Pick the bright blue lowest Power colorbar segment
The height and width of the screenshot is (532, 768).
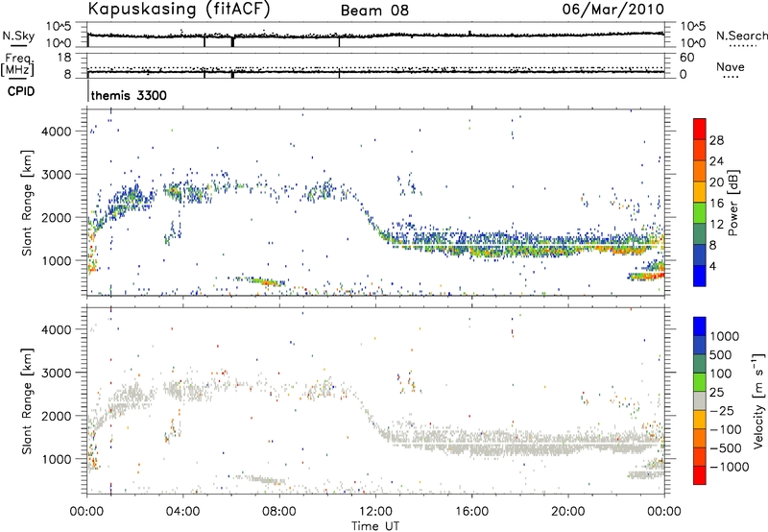pyautogui.click(x=700, y=276)
